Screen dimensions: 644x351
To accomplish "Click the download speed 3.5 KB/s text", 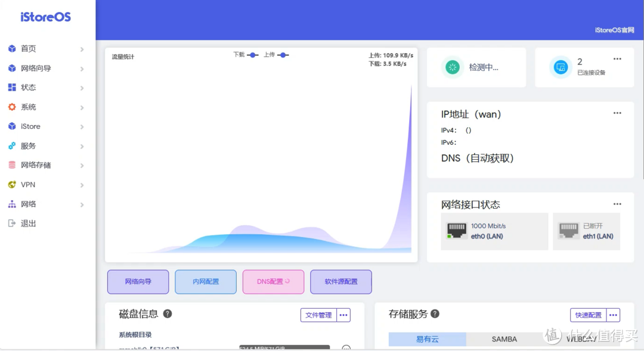I will [388, 64].
